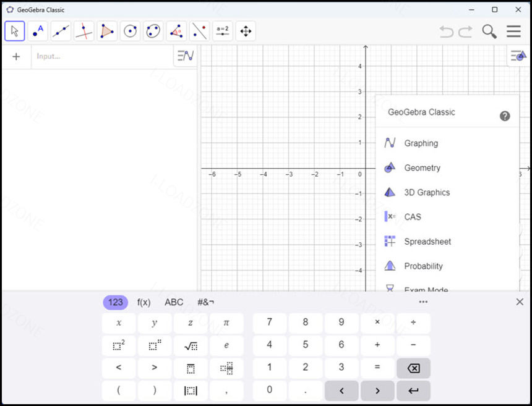
Task: Tap the number 7 key
Action: tap(269, 323)
